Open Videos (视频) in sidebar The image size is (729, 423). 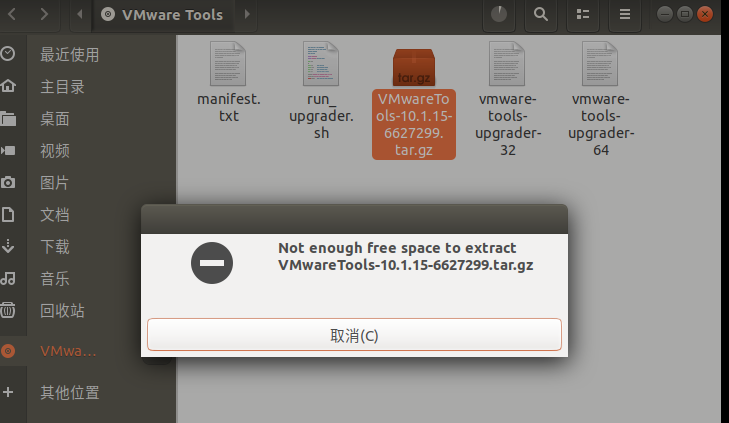55,151
